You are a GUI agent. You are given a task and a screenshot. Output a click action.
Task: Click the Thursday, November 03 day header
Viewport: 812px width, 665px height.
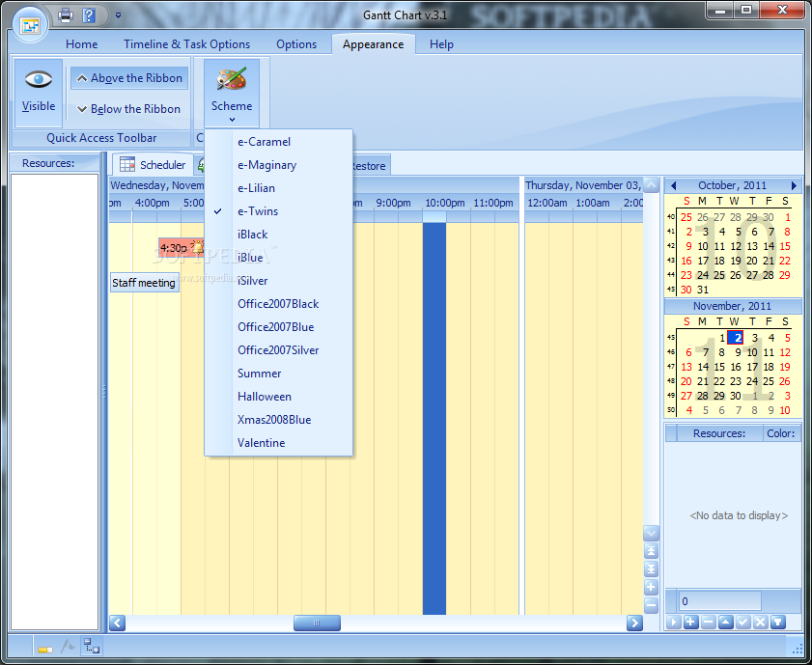(x=583, y=185)
